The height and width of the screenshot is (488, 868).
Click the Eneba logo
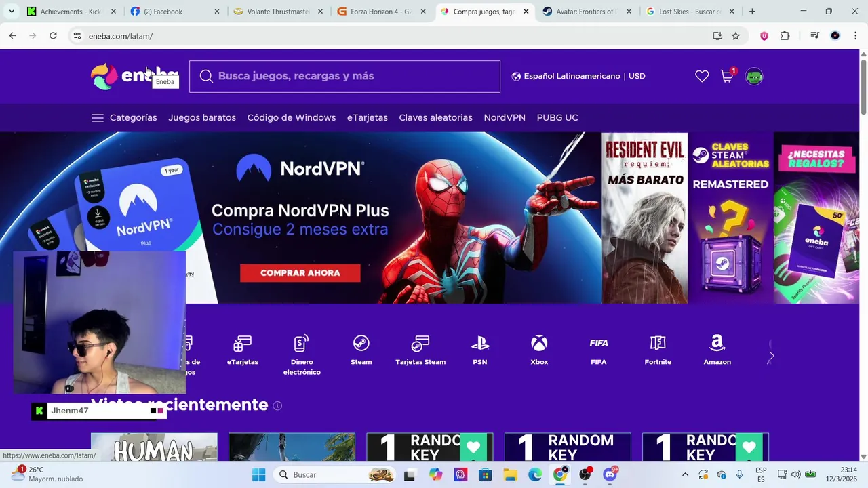(134, 76)
